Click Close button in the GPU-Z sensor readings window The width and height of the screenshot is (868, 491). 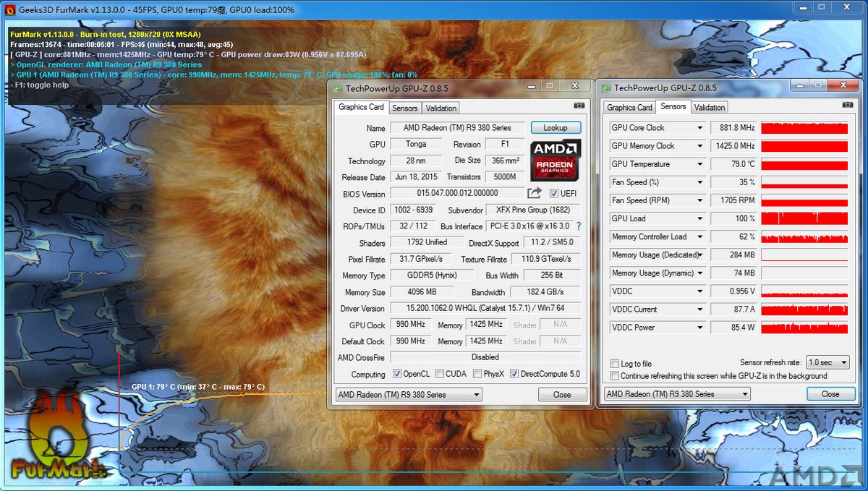(830, 394)
